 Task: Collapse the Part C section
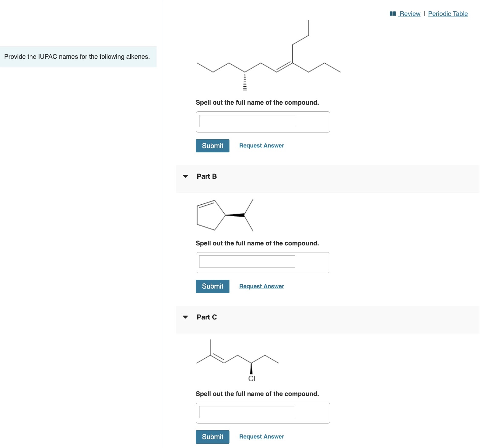(186, 317)
